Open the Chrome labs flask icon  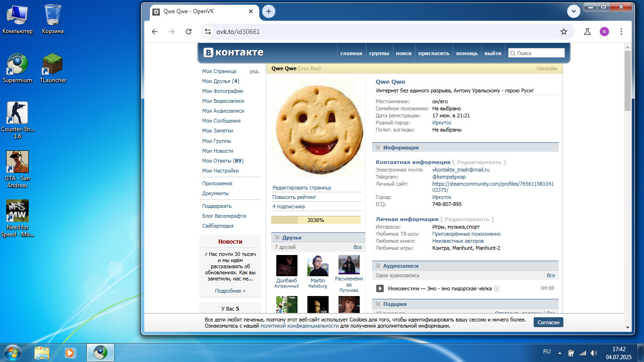point(587,32)
